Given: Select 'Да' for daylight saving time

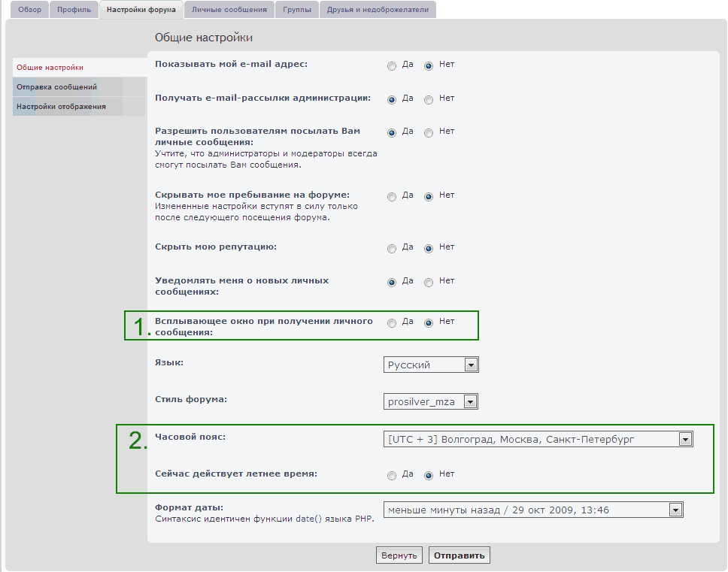Looking at the screenshot, I should point(391,476).
